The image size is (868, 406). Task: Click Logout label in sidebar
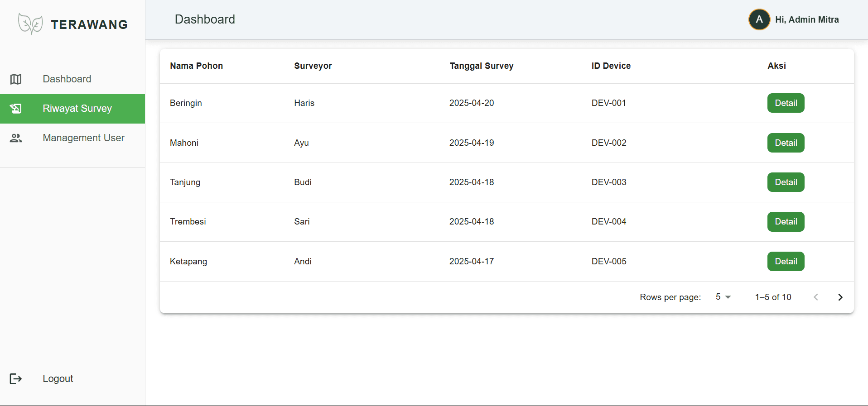coord(58,379)
